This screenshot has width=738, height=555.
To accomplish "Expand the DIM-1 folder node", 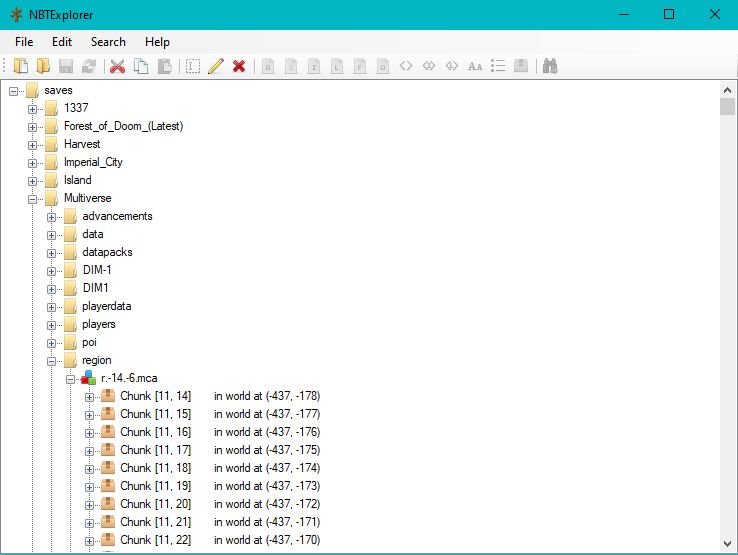I will [x=51, y=271].
